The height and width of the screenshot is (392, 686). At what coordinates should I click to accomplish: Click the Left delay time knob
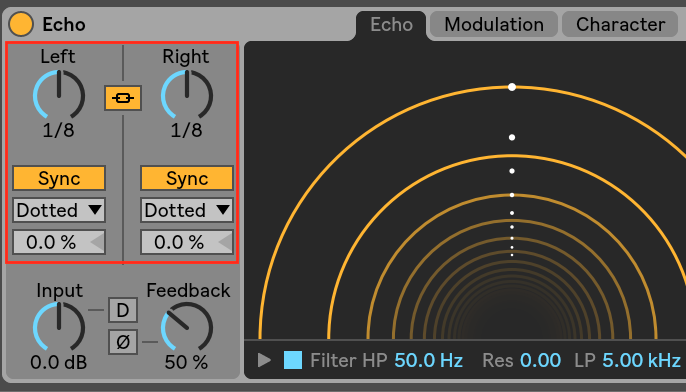pos(59,95)
